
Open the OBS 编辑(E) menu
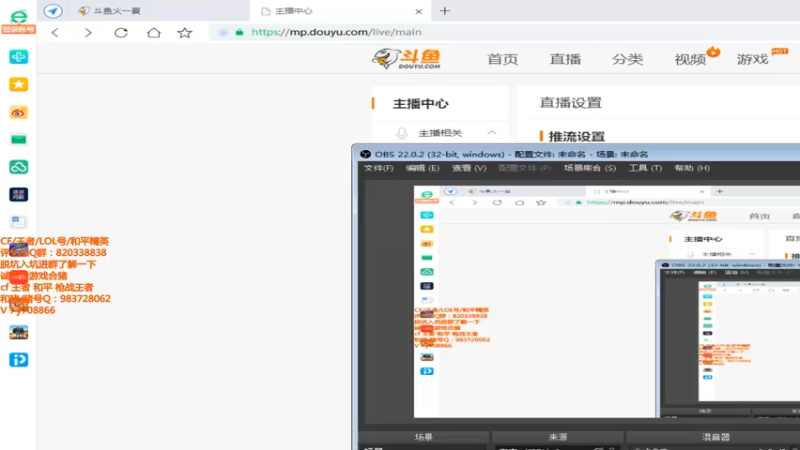422,168
